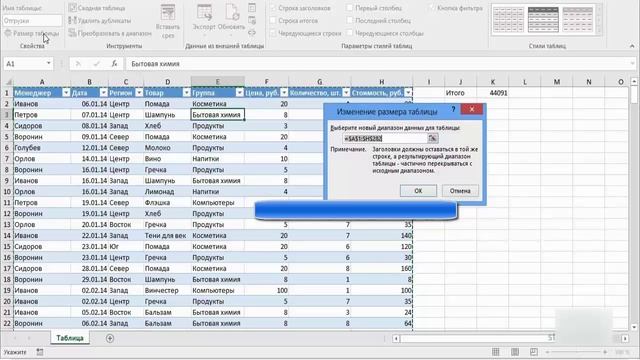
Task: Choose Удалить дубликаты in the ribbon
Action: tap(100, 20)
